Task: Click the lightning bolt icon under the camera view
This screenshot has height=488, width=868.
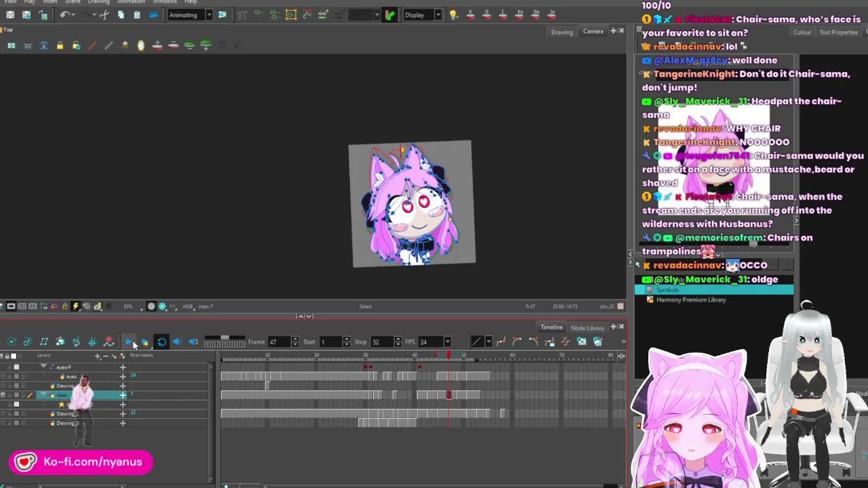Action: point(76,306)
